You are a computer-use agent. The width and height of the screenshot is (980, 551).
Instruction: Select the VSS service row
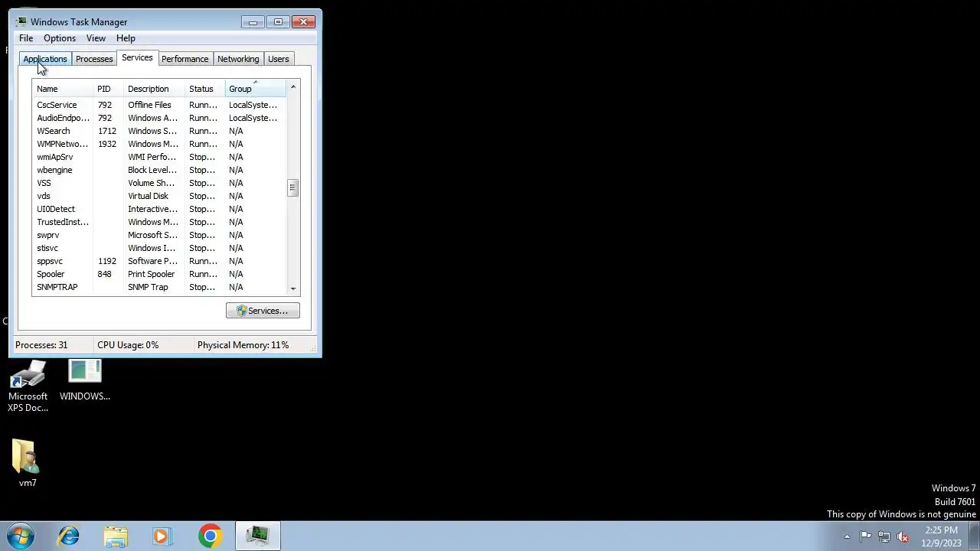coord(159,183)
